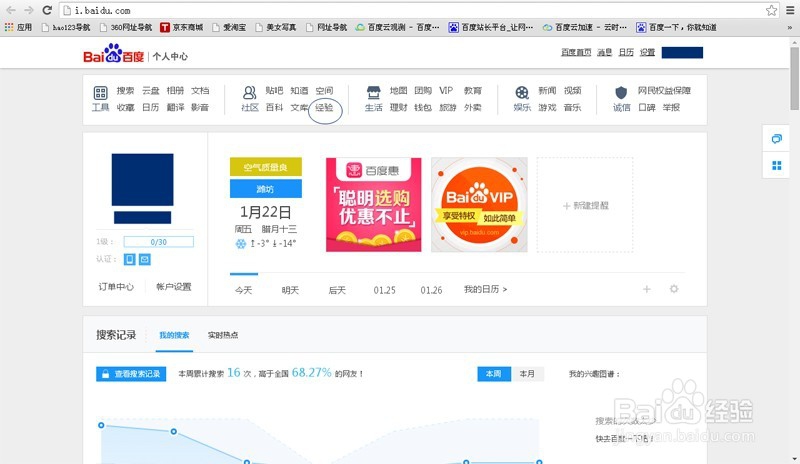Screen dimensions: 800x464
Task: Click the email verification icon beside 认证
Action: 145,259
